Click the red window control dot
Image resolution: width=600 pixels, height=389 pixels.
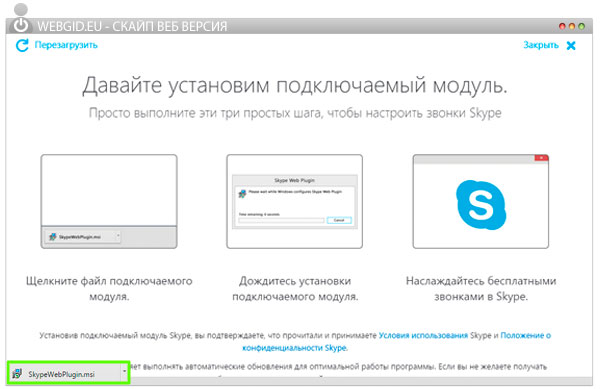(x=562, y=26)
